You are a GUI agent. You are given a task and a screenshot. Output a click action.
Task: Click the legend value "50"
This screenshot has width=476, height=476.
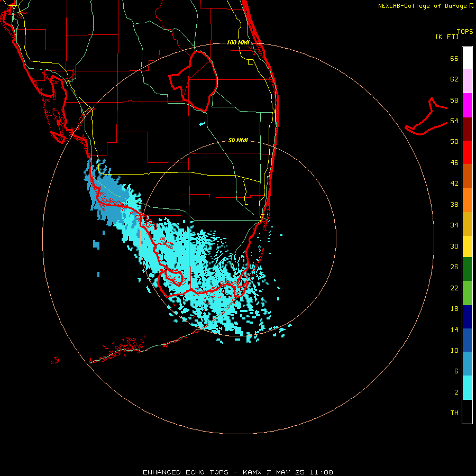coord(454,142)
